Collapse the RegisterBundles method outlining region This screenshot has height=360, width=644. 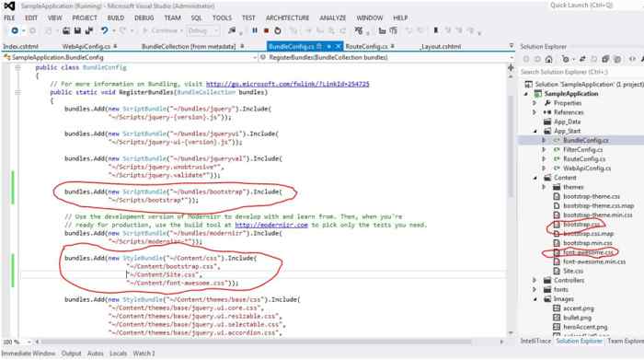click(x=17, y=92)
